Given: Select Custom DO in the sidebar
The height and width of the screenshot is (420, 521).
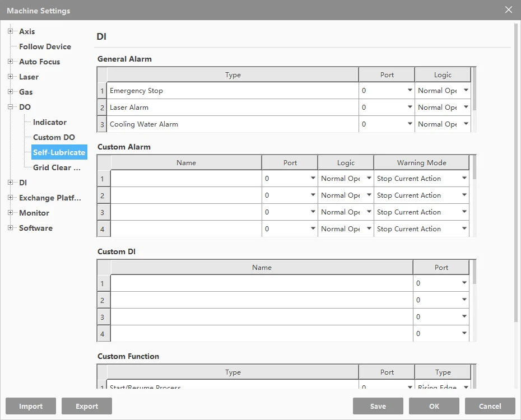Looking at the screenshot, I should [x=54, y=137].
